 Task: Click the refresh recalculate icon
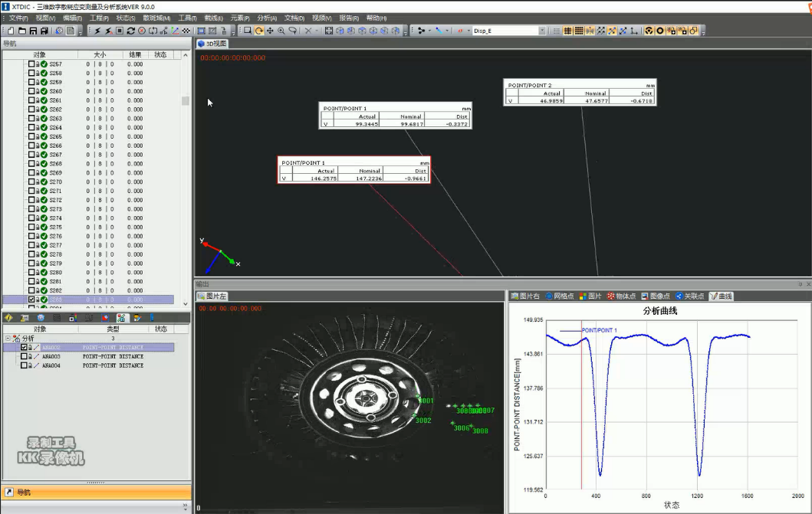[x=130, y=31]
